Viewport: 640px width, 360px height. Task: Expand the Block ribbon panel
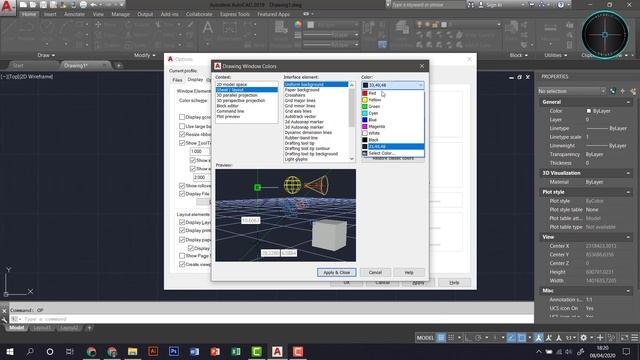coord(518,55)
